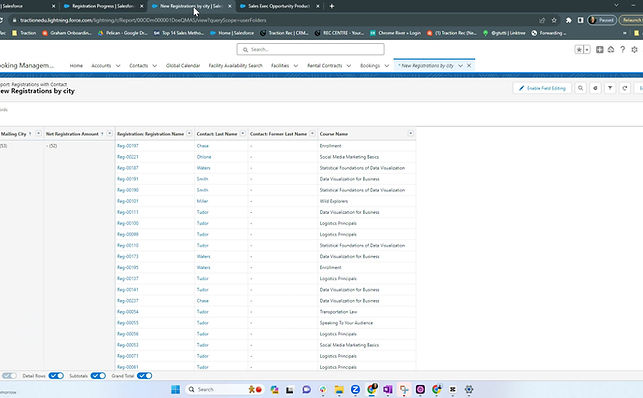Select Transportation Law course cell

coord(367,312)
